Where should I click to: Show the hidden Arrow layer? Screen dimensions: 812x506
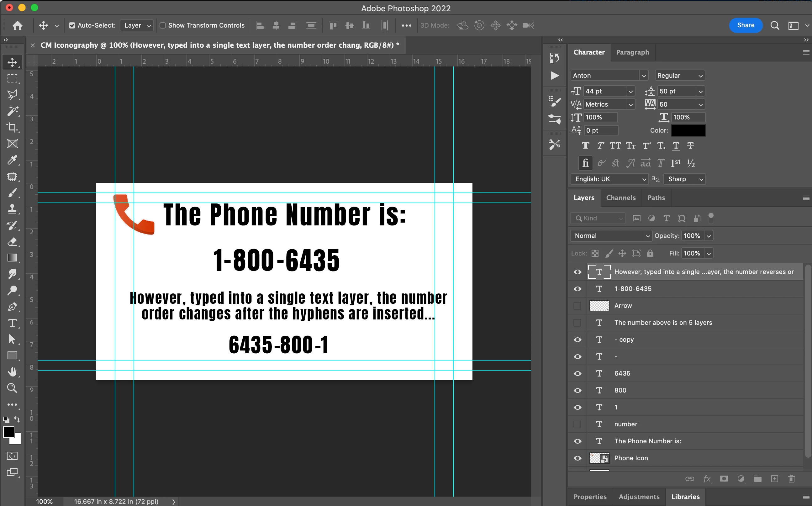[x=577, y=306]
